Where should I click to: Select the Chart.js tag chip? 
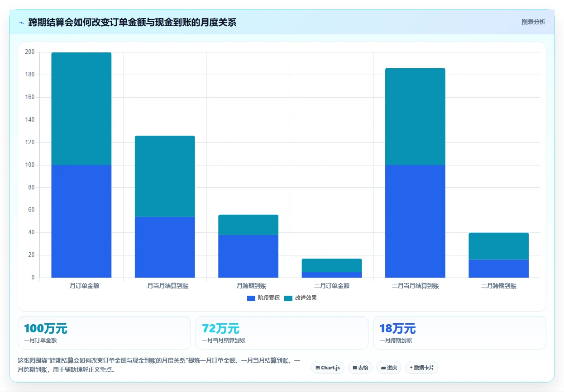click(x=328, y=368)
